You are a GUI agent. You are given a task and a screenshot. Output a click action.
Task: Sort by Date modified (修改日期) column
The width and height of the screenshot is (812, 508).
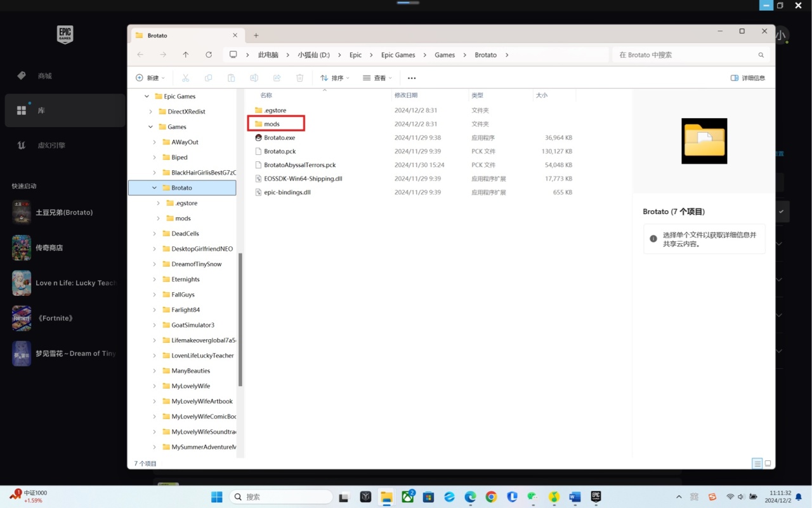[406, 95]
